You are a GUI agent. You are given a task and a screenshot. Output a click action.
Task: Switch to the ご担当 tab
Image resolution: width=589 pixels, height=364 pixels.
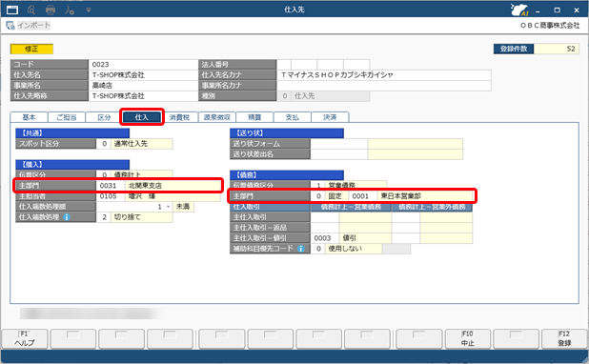tap(67, 117)
